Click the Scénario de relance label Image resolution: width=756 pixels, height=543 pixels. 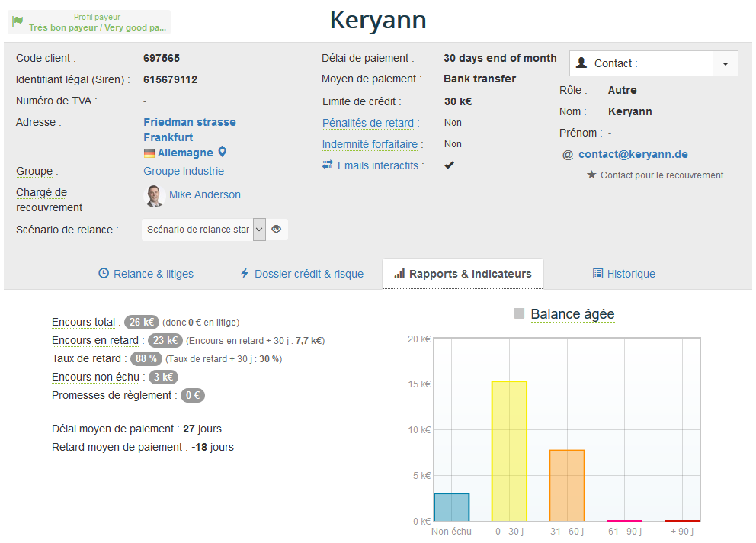[65, 230]
